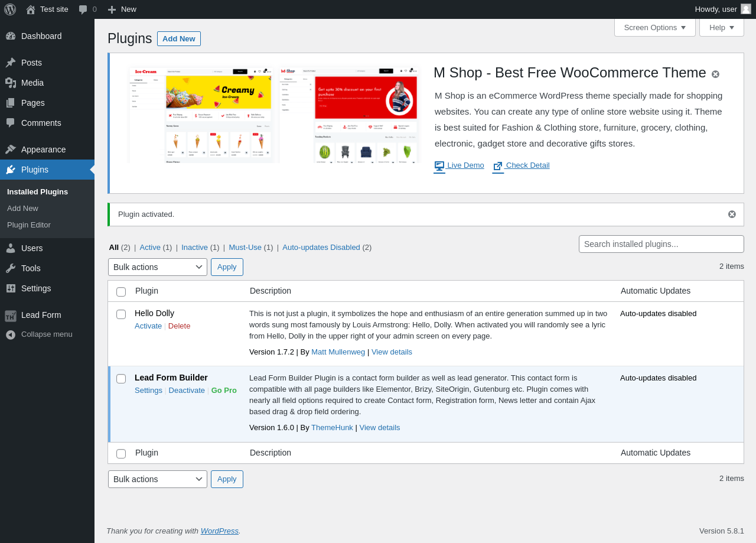Click the Comments icon in sidebar
The width and height of the screenshot is (756, 543).
pyautogui.click(x=11, y=123)
